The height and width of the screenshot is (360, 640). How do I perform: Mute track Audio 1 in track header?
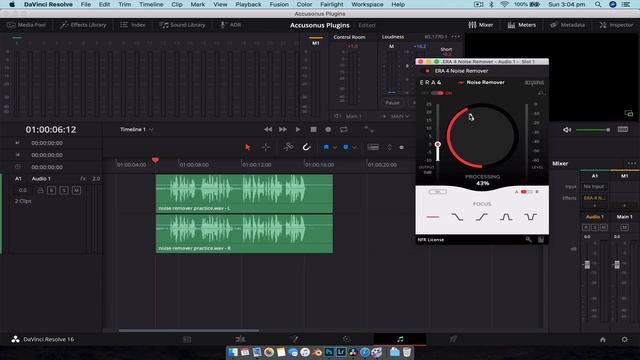(x=76, y=190)
